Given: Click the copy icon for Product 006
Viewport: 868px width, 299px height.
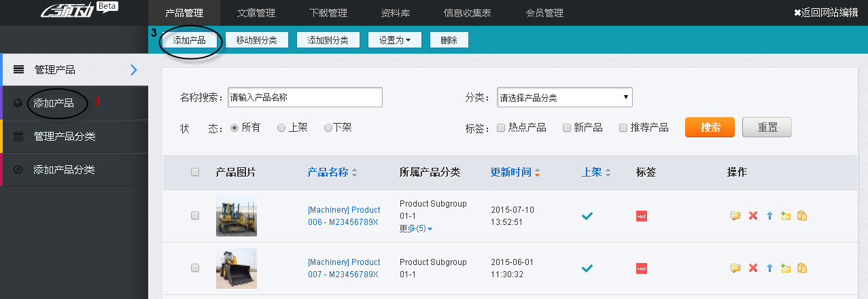Looking at the screenshot, I should tap(802, 216).
